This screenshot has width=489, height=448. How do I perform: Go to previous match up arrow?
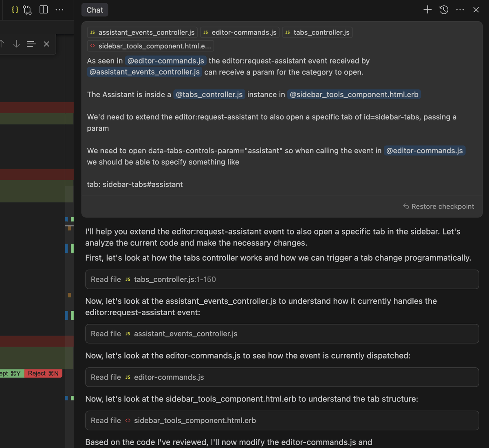(x=2, y=44)
